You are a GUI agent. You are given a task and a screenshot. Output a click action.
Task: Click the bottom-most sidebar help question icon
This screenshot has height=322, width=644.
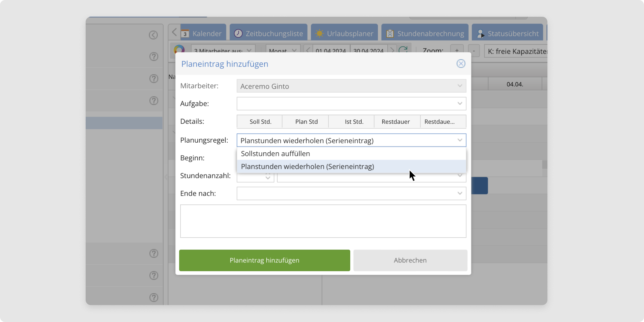click(x=154, y=298)
